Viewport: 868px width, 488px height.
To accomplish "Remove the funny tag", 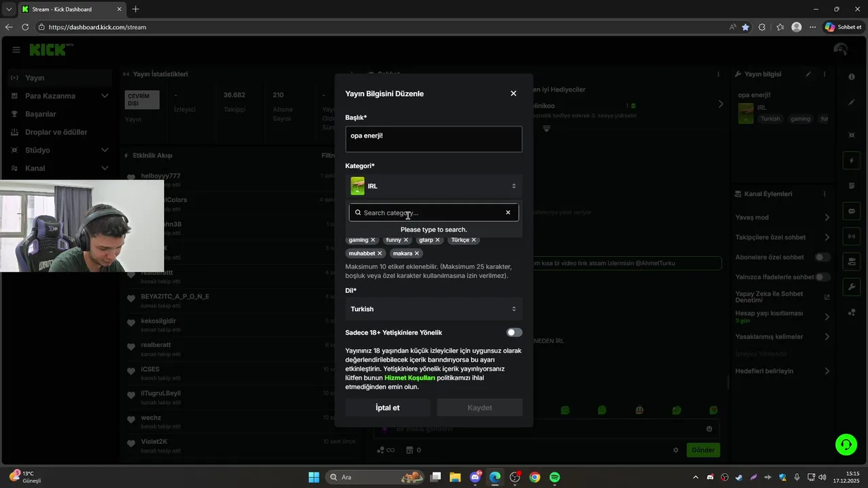I will [406, 240].
